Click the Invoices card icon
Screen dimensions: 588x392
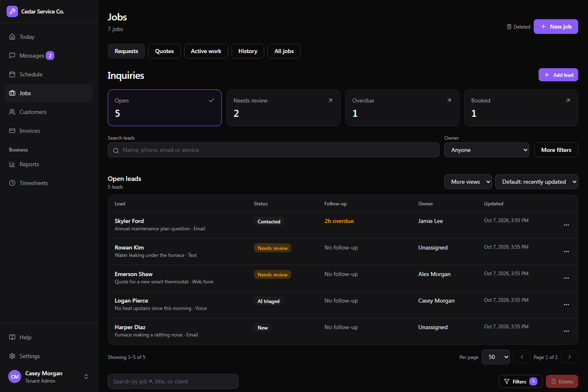pos(12,131)
